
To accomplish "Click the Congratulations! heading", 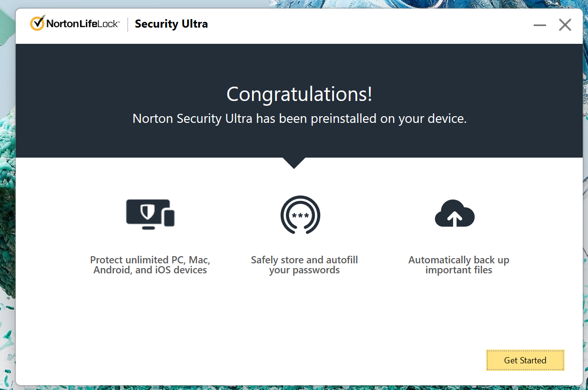I will (x=299, y=94).
